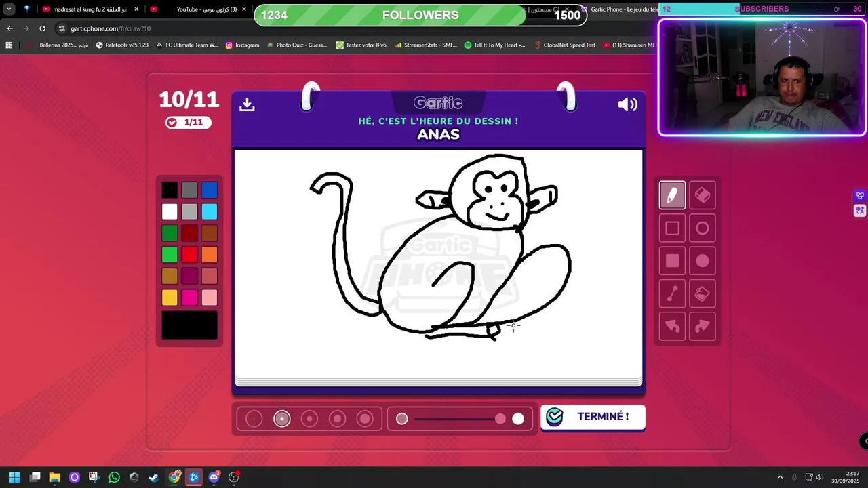The width and height of the screenshot is (868, 488).
Task: Redo the last undone stroke
Action: pos(703,327)
